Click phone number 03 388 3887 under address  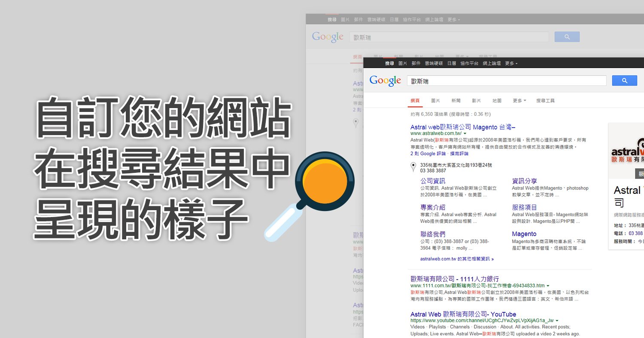click(x=433, y=171)
